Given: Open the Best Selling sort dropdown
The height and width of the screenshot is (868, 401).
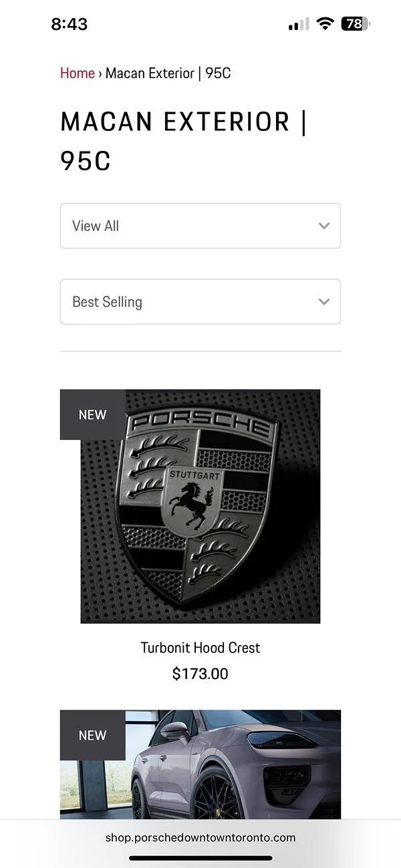Looking at the screenshot, I should click(x=200, y=302).
